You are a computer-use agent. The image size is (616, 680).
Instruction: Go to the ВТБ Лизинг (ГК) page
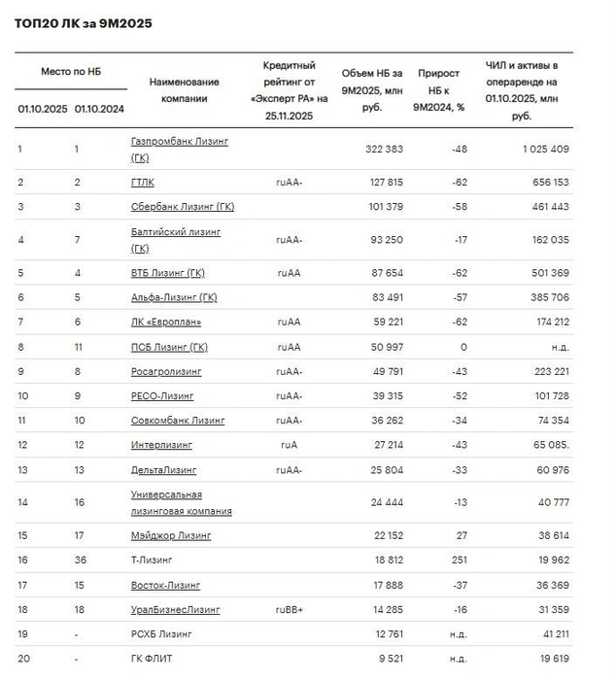(x=168, y=273)
